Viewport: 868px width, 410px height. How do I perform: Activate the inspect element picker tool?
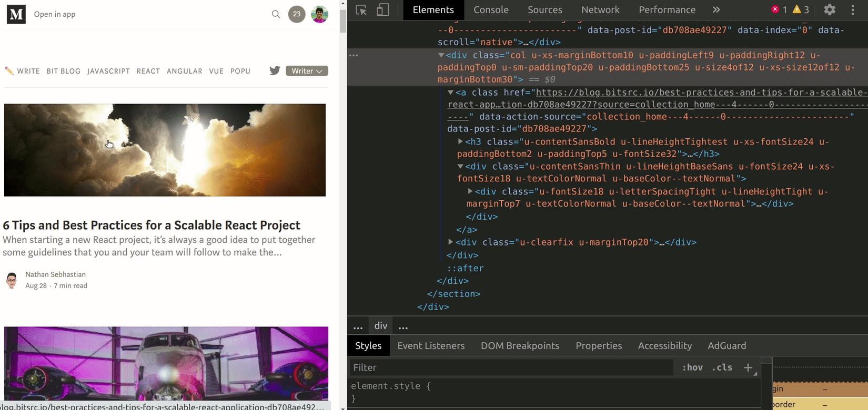pyautogui.click(x=361, y=10)
